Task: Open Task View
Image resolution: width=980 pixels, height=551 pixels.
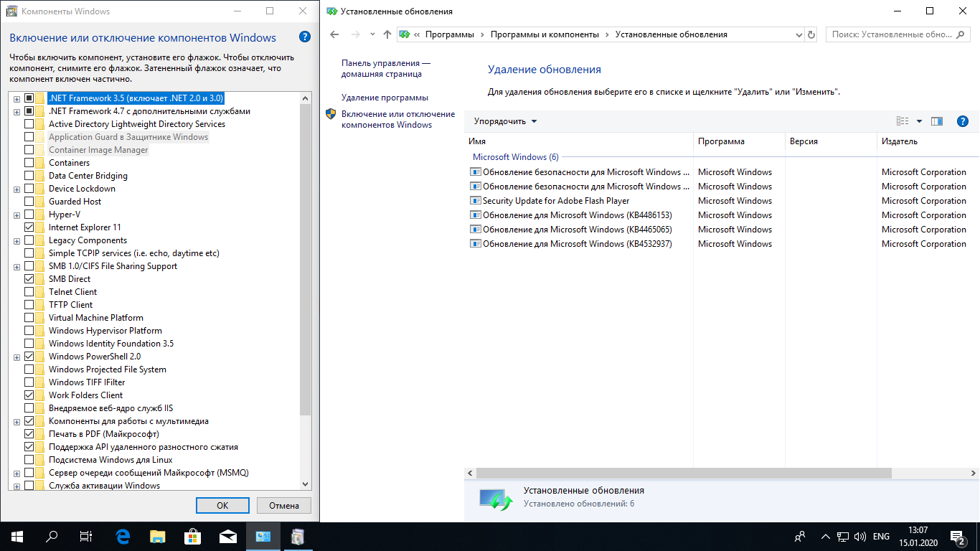Action: coord(86,537)
